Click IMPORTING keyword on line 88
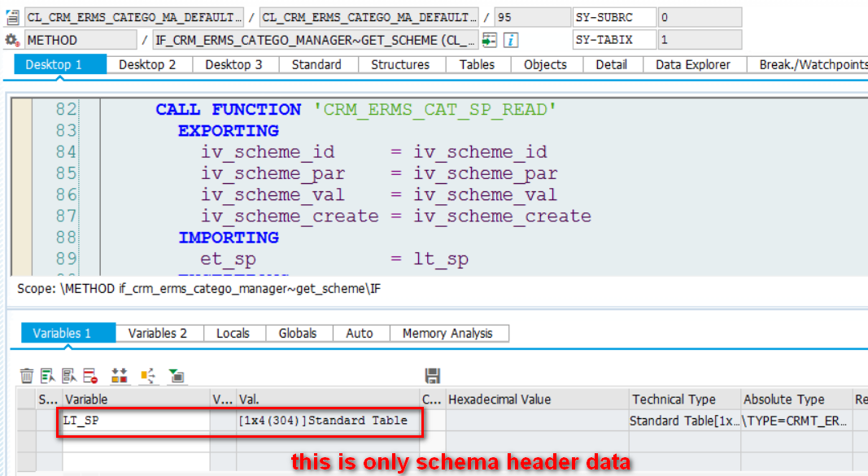 tap(228, 238)
